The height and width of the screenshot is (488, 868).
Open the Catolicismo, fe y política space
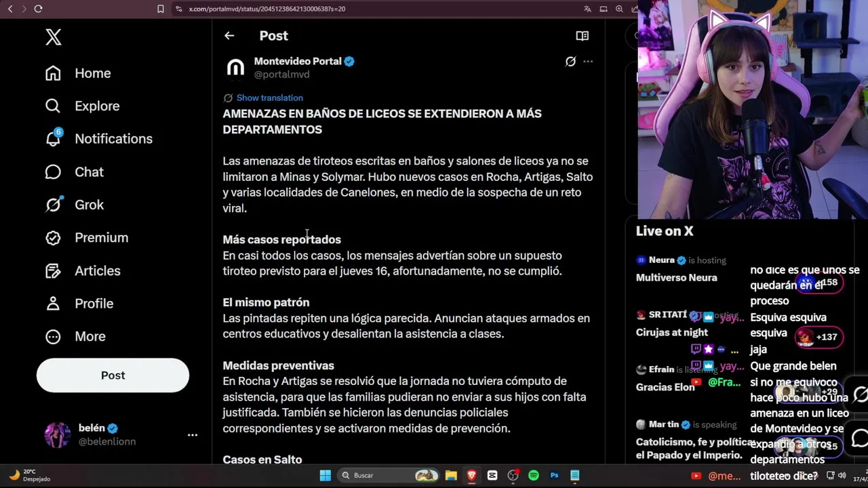coord(694,448)
